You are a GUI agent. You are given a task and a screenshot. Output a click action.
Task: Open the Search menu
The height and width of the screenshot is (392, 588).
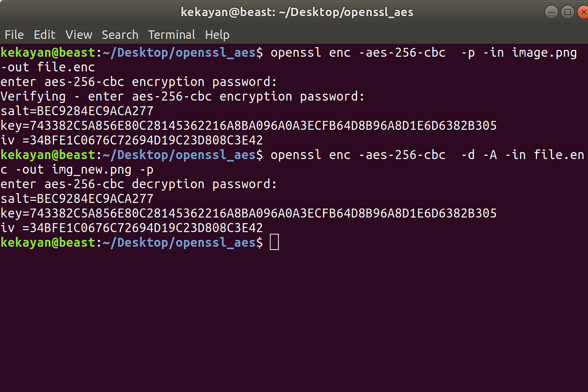click(120, 34)
